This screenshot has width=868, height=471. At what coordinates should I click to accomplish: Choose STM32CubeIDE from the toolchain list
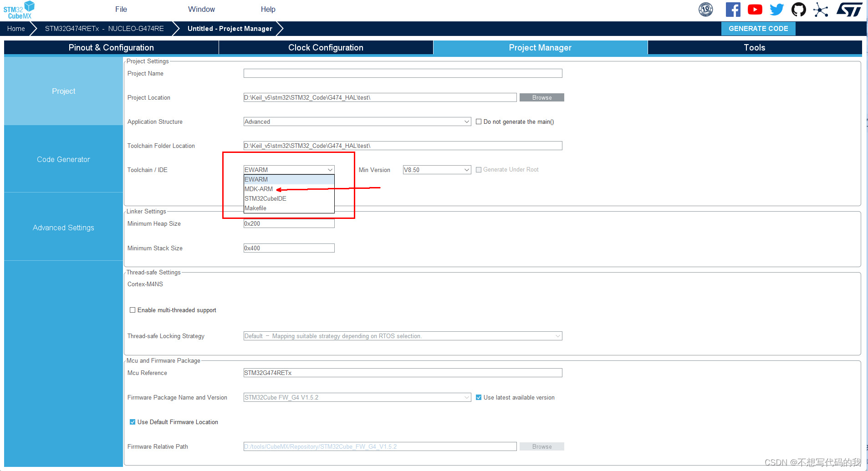pos(289,198)
